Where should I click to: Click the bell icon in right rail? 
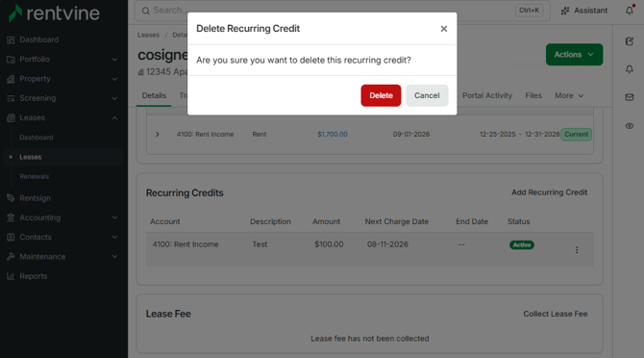(x=630, y=69)
